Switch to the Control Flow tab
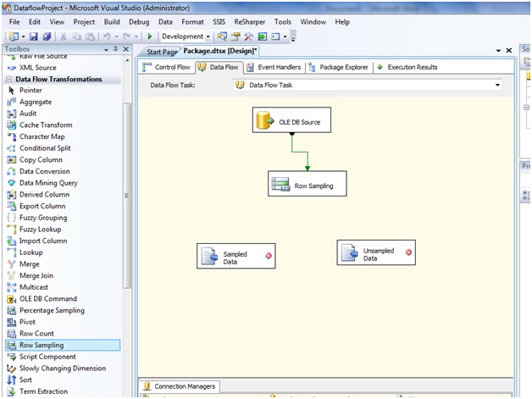The image size is (532, 399). tap(167, 67)
